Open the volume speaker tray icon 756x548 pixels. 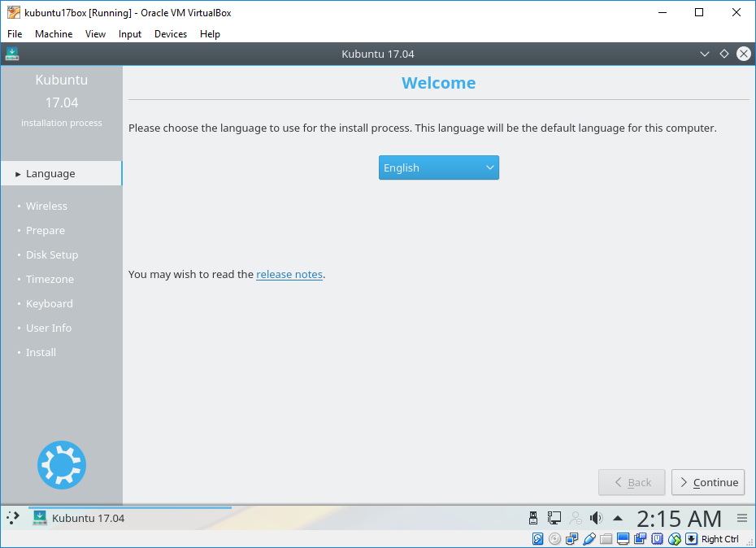coord(597,518)
